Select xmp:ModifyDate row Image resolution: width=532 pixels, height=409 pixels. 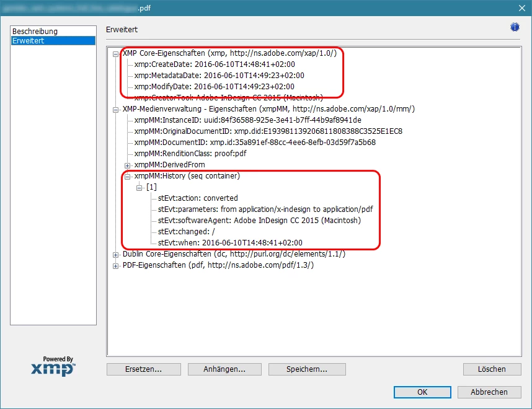tap(214, 87)
